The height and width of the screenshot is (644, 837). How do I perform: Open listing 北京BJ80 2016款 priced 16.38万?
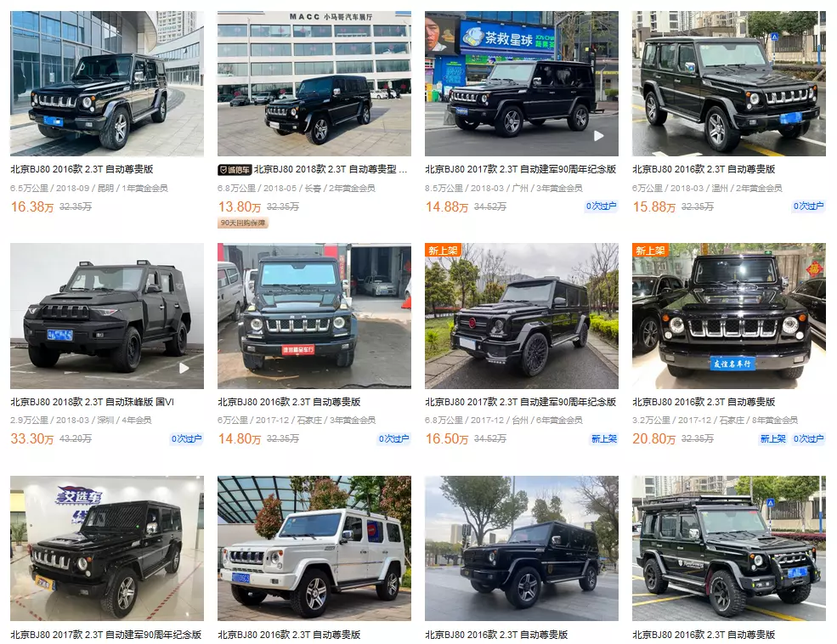pos(82,169)
